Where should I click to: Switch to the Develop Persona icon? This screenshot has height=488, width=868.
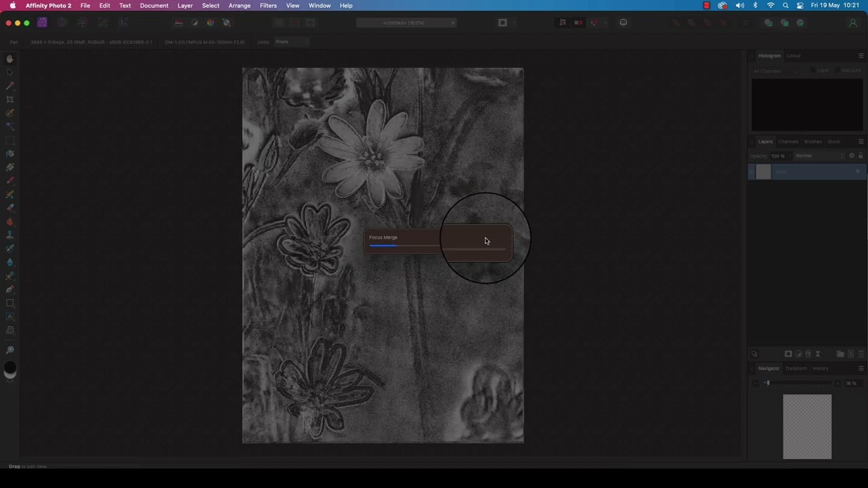pos(82,22)
